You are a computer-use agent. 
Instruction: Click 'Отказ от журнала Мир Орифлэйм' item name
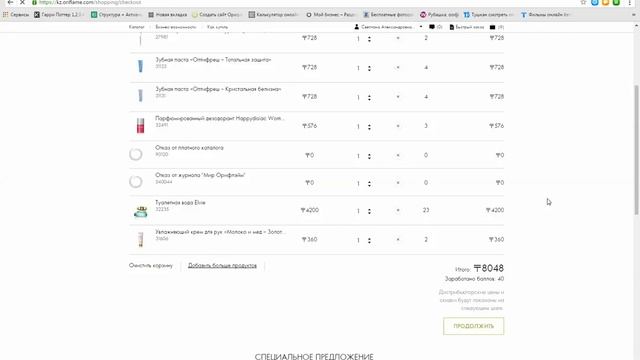[200, 175]
